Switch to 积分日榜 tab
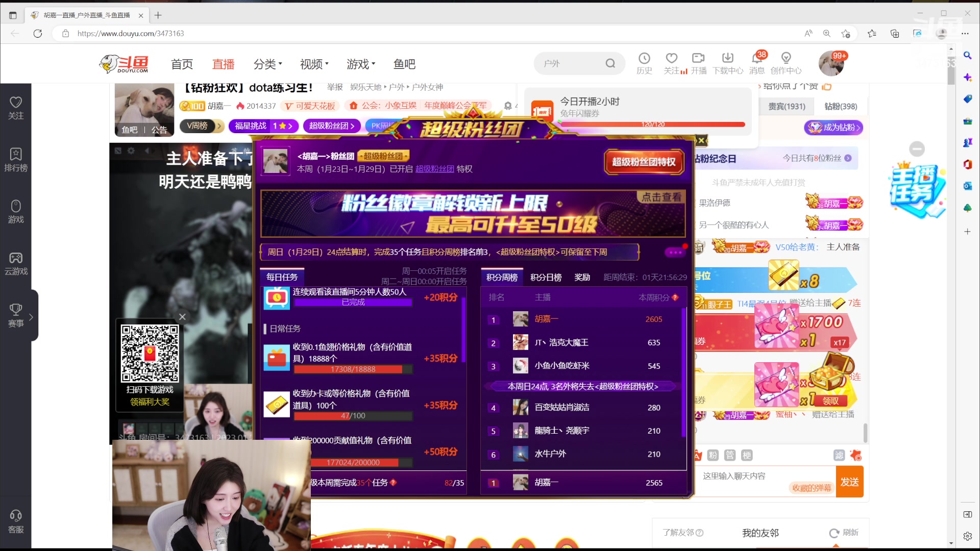The height and width of the screenshot is (551, 980). pyautogui.click(x=546, y=277)
